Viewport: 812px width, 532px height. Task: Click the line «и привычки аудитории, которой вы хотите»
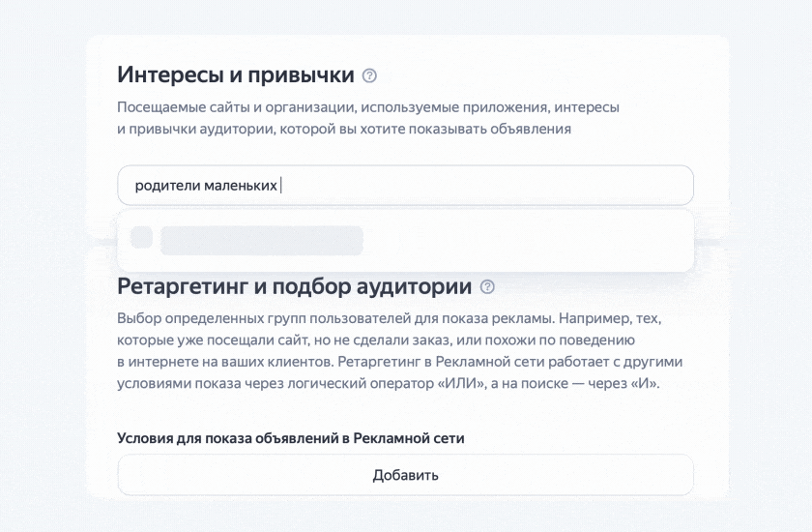click(343, 128)
